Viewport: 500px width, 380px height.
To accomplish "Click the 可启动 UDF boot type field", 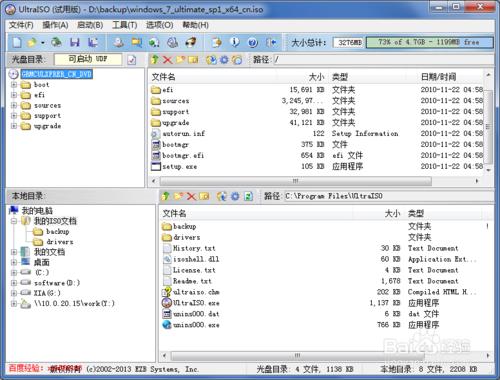I will click(x=88, y=59).
